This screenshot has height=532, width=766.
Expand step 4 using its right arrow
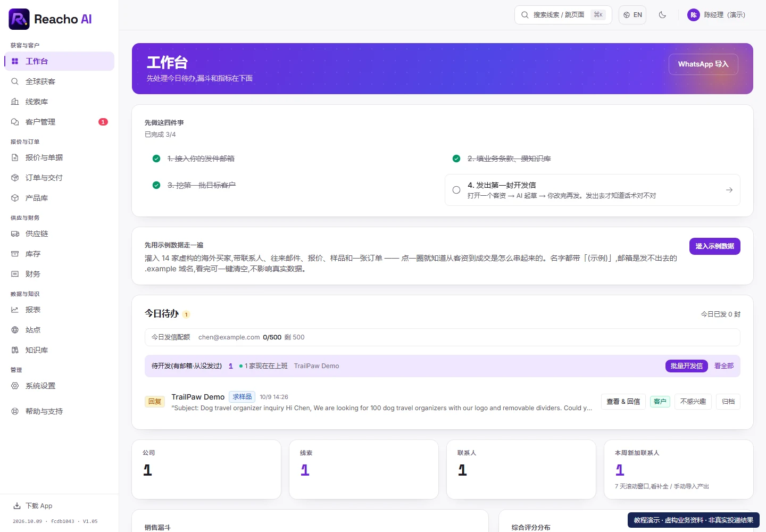pyautogui.click(x=729, y=190)
